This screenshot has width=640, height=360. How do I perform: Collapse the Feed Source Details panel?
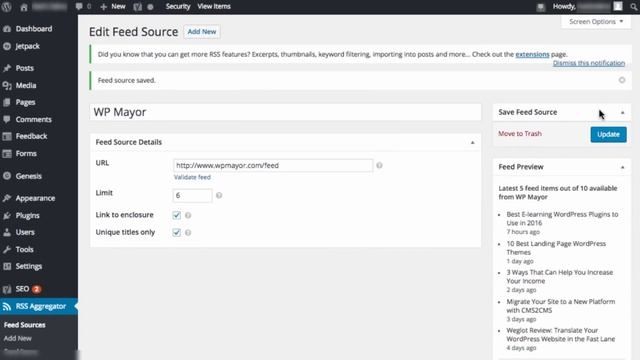pyautogui.click(x=472, y=142)
